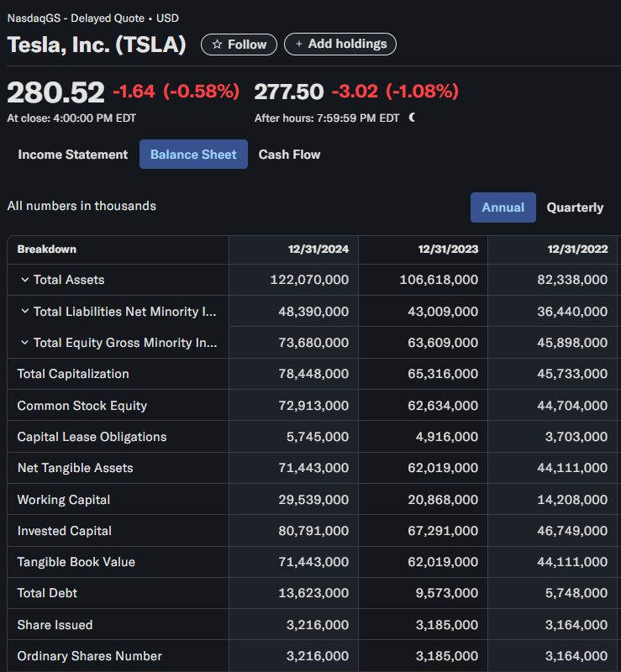Image resolution: width=621 pixels, height=672 pixels.
Task: Click the 12/31/2024 column header
Action: coord(318,249)
